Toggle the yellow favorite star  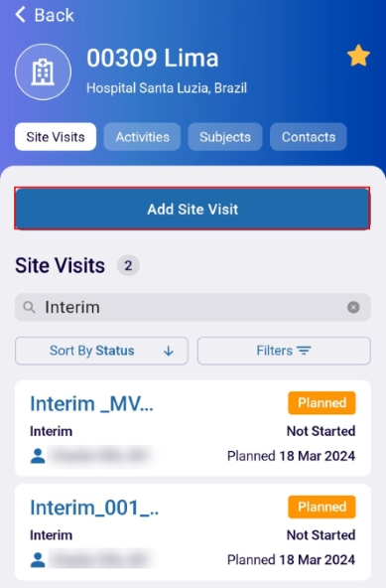(358, 56)
